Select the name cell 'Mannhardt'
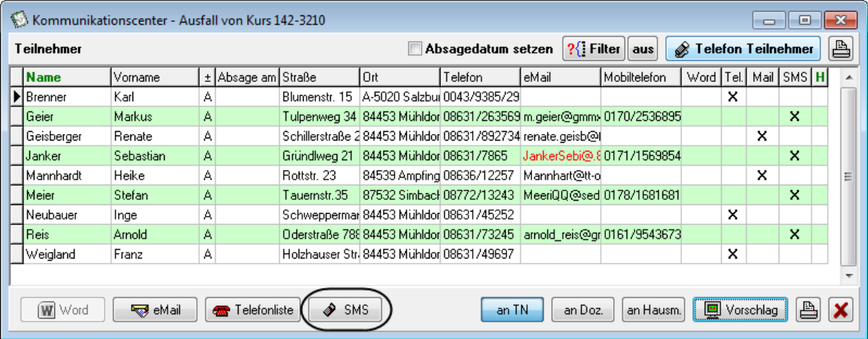 point(67,176)
